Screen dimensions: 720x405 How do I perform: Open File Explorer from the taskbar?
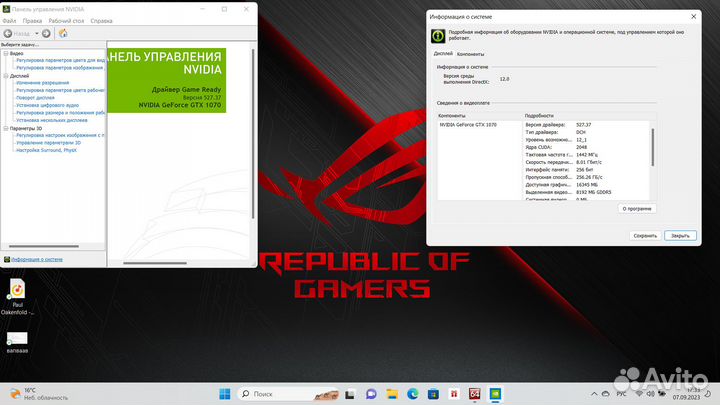coord(392,394)
